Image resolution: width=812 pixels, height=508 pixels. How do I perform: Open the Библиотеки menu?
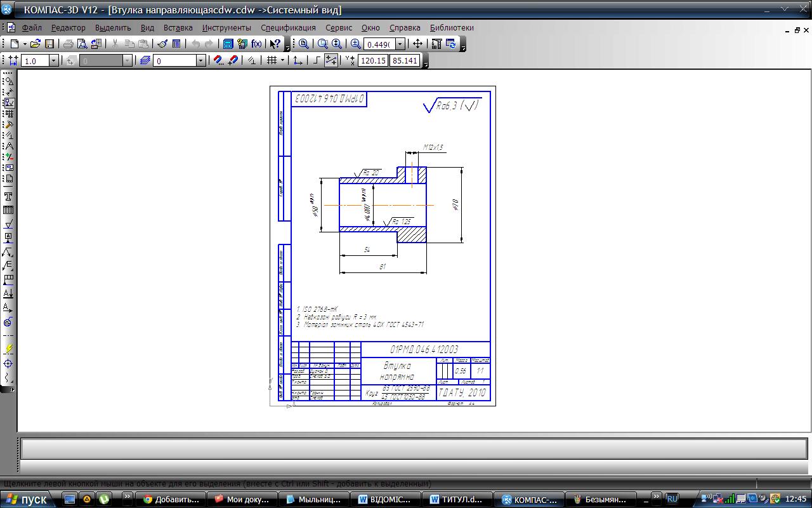(452, 28)
